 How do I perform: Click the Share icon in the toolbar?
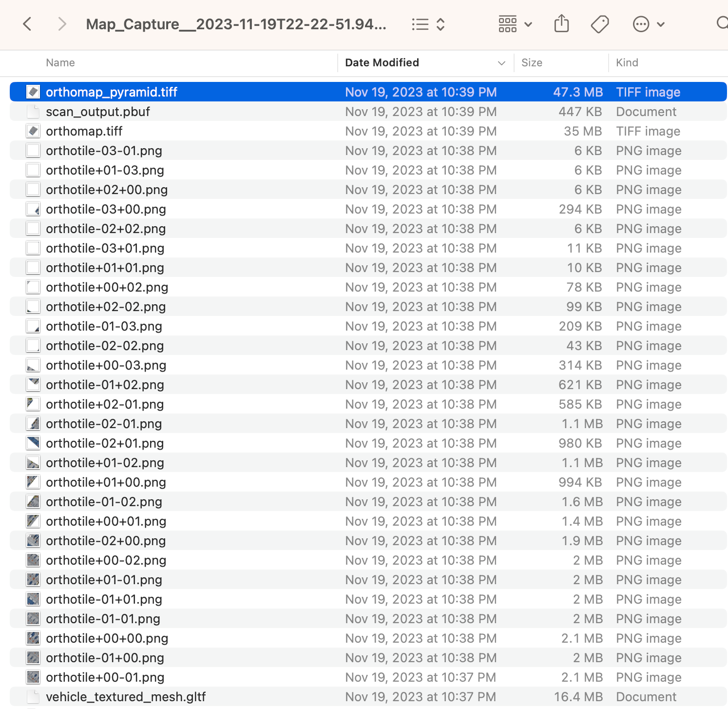coord(562,23)
